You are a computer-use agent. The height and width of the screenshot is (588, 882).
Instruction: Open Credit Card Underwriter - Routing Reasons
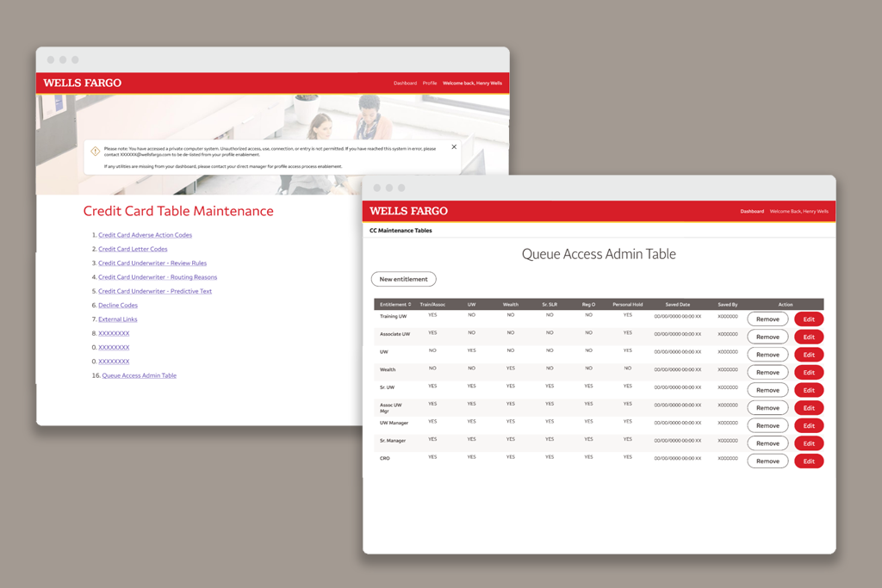(158, 277)
